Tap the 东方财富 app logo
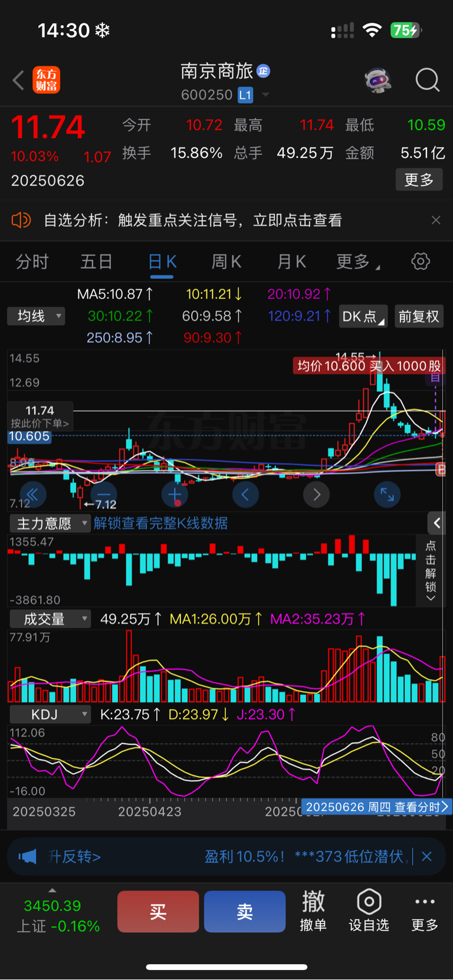Viewport: 453px width, 980px height. (x=46, y=80)
